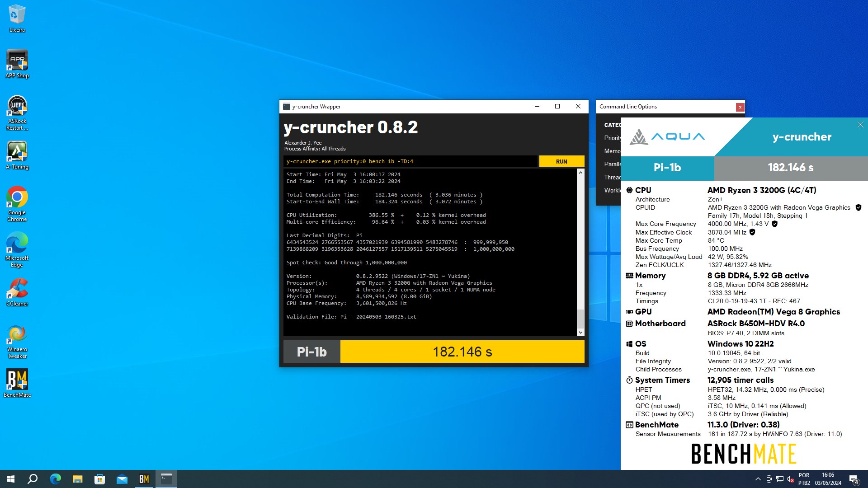Click '182.146 s' score in BenchMate overlay
The image size is (868, 488).
click(791, 168)
